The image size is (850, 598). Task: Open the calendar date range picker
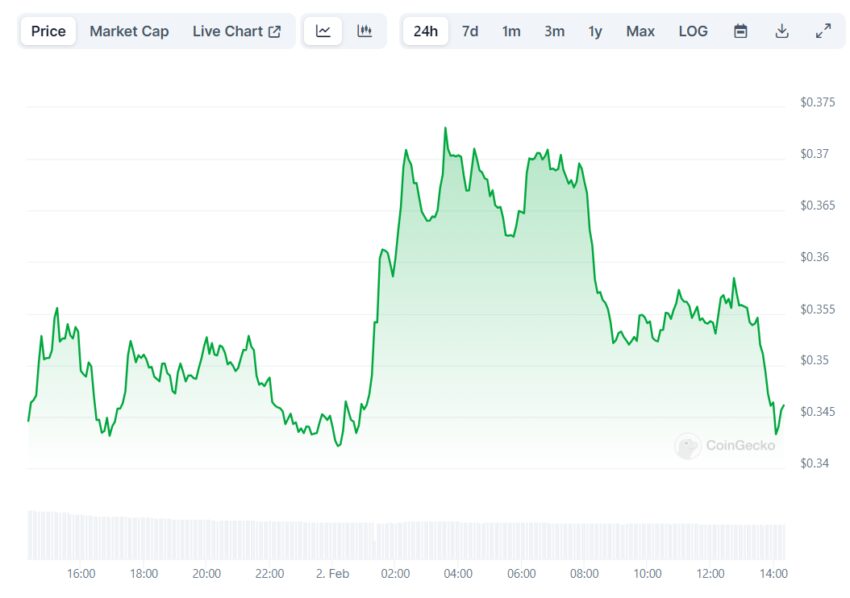[741, 31]
